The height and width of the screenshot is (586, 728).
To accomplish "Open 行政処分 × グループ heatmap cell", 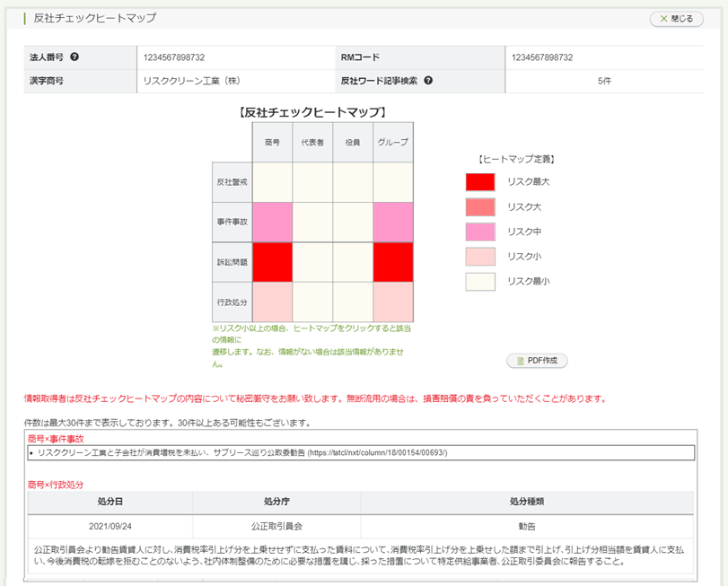I will point(393,302).
